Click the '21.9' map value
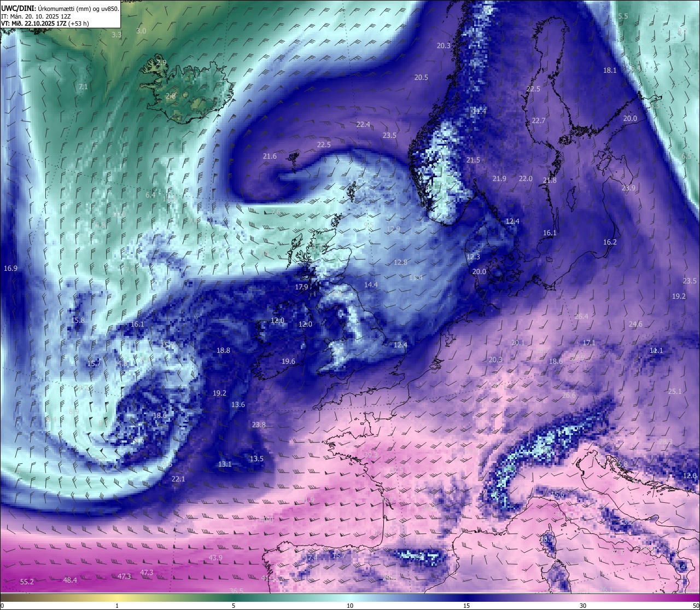 tap(499, 179)
